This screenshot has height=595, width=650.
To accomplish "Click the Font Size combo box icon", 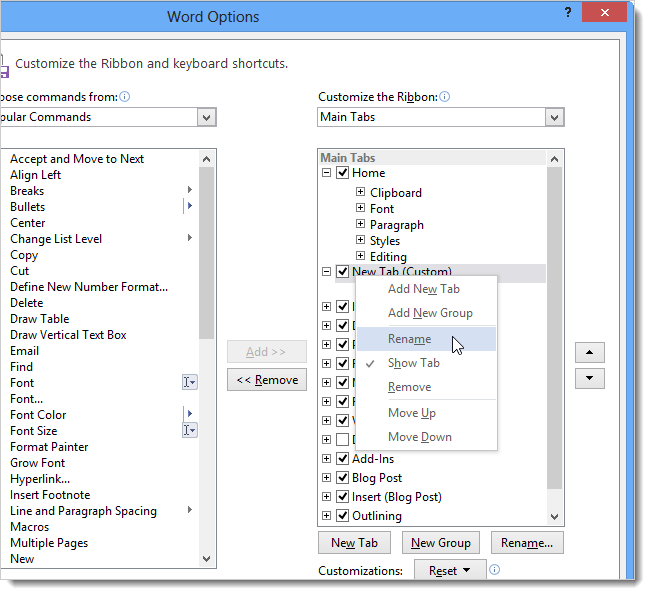I will pos(190,430).
